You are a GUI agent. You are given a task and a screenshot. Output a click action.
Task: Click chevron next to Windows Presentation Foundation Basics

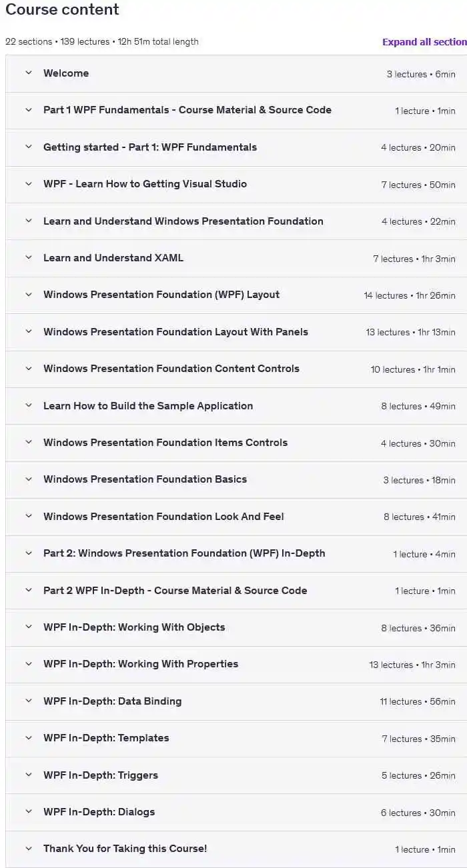tap(29, 479)
